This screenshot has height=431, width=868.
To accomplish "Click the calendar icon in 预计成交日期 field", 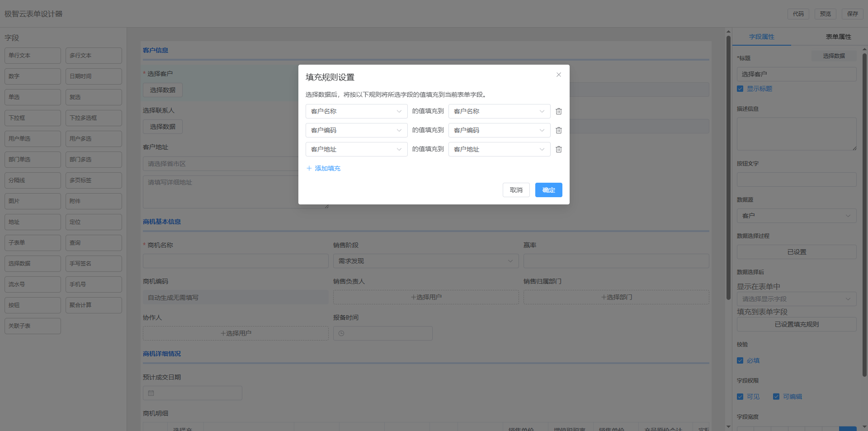I will (151, 393).
